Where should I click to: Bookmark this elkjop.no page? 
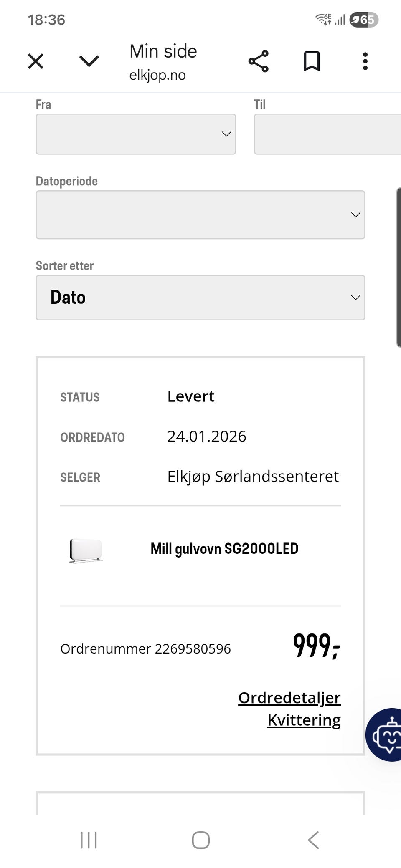coord(312,61)
